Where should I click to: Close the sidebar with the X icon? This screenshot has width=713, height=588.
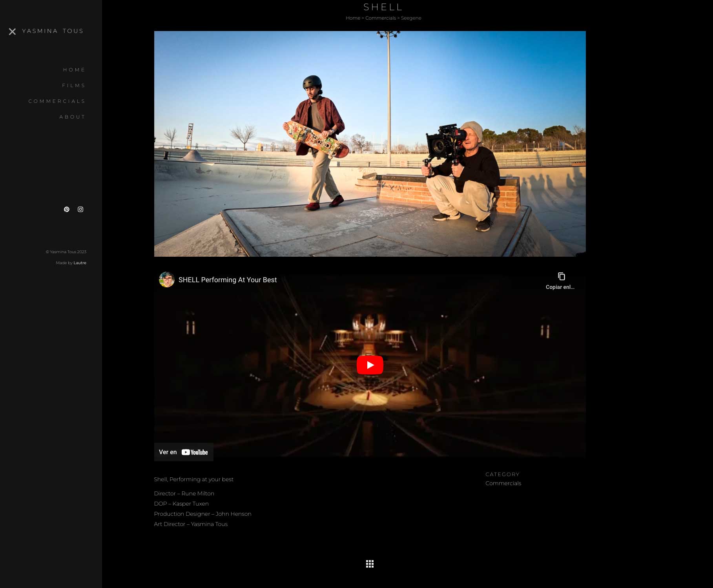(x=13, y=31)
